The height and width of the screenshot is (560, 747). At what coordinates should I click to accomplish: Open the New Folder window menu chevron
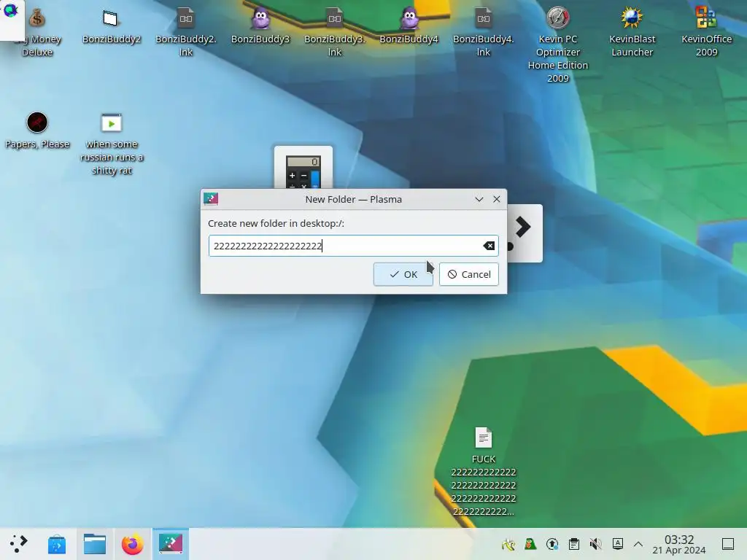click(479, 199)
